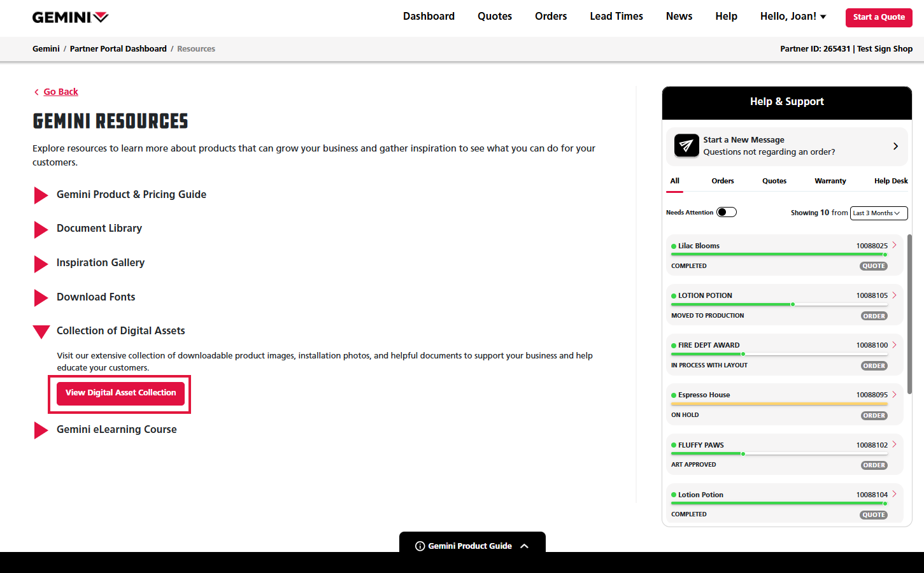Click the Start a Quote button
The width and height of the screenshot is (924, 573).
point(878,17)
